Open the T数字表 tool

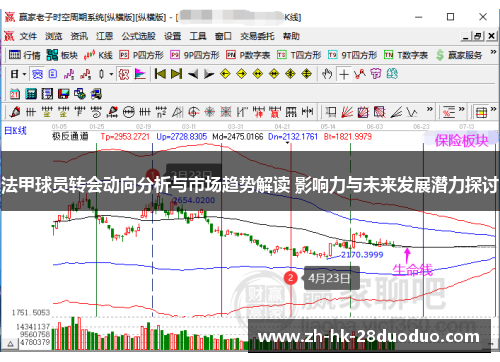tap(406, 55)
